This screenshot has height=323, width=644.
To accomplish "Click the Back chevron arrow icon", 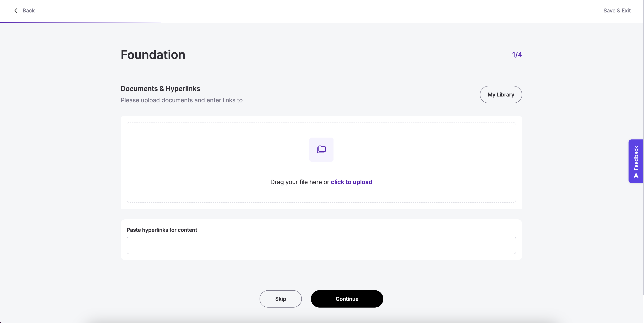I will 16,11.
